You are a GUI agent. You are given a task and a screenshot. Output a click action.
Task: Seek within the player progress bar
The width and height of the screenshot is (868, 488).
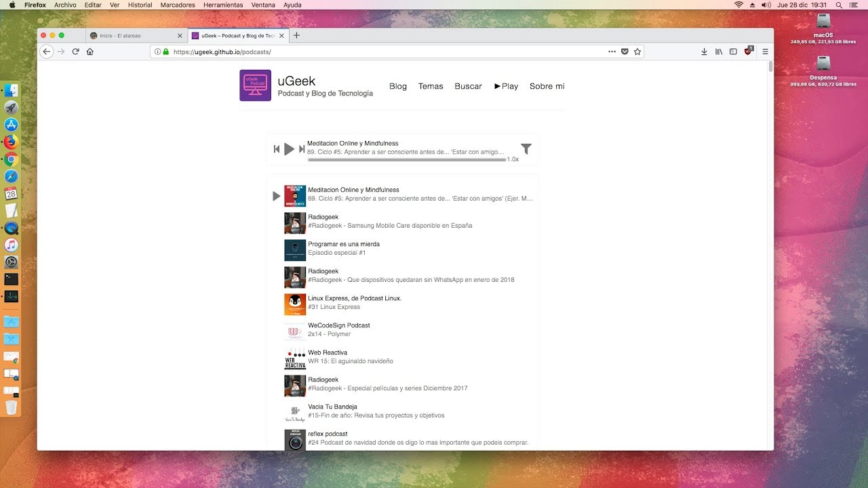pos(406,159)
